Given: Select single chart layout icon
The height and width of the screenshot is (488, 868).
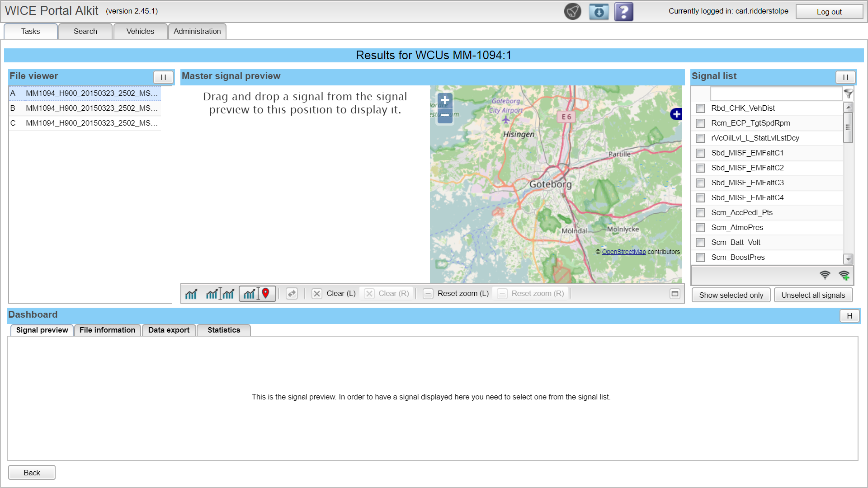Looking at the screenshot, I should pyautogui.click(x=191, y=294).
